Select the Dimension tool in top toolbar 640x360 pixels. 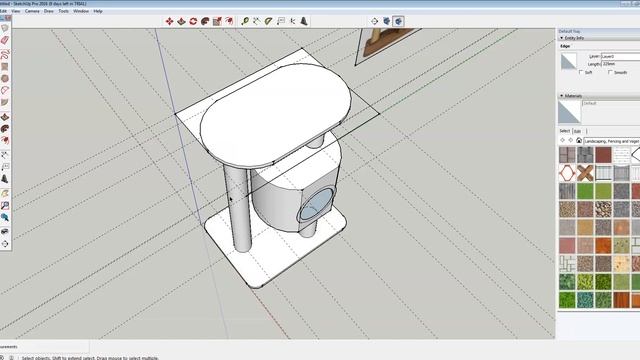pyautogui.click(x=256, y=21)
